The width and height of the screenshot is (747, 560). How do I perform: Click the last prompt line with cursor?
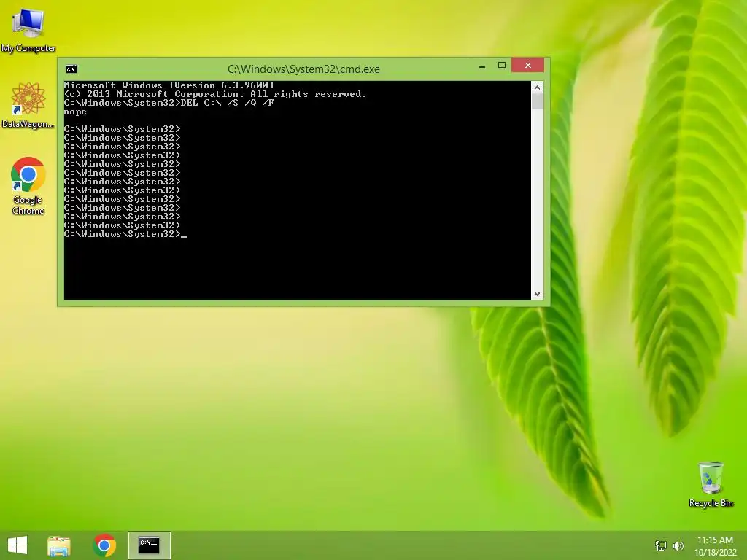(x=125, y=234)
